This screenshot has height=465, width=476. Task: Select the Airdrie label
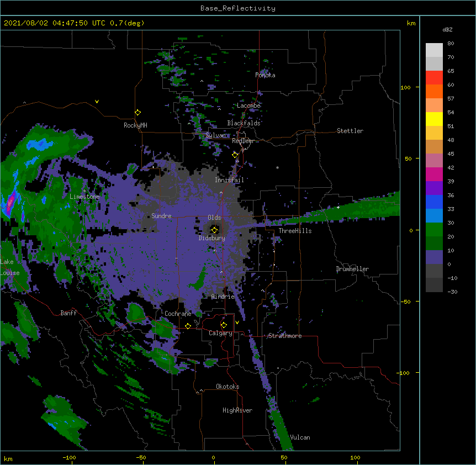tap(223, 297)
